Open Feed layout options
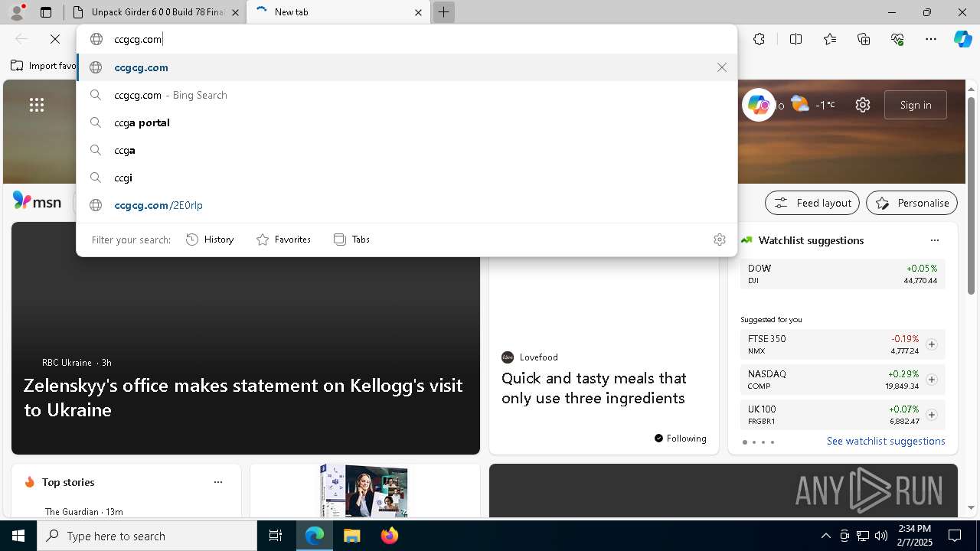Viewport: 980px width, 551px height. click(812, 203)
